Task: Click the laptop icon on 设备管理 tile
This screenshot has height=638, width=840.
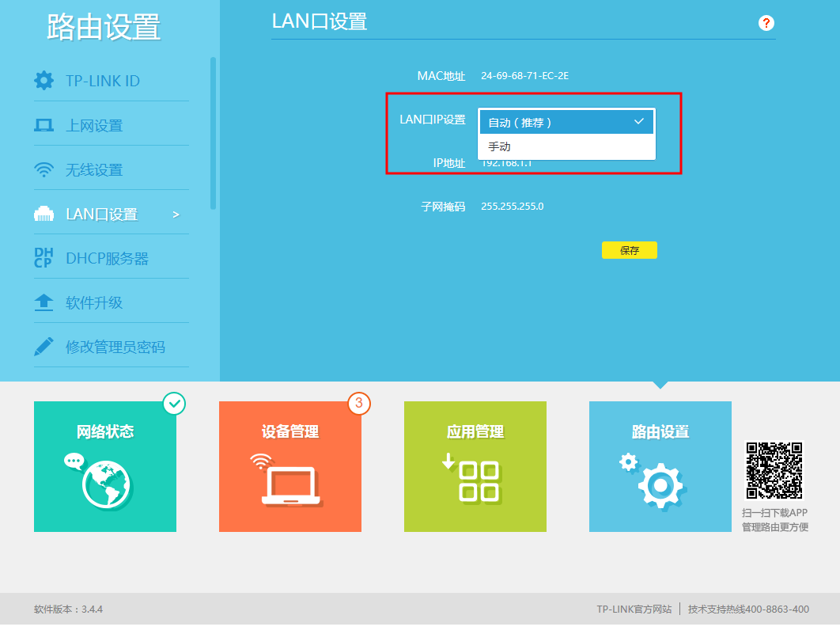Action: [x=291, y=486]
